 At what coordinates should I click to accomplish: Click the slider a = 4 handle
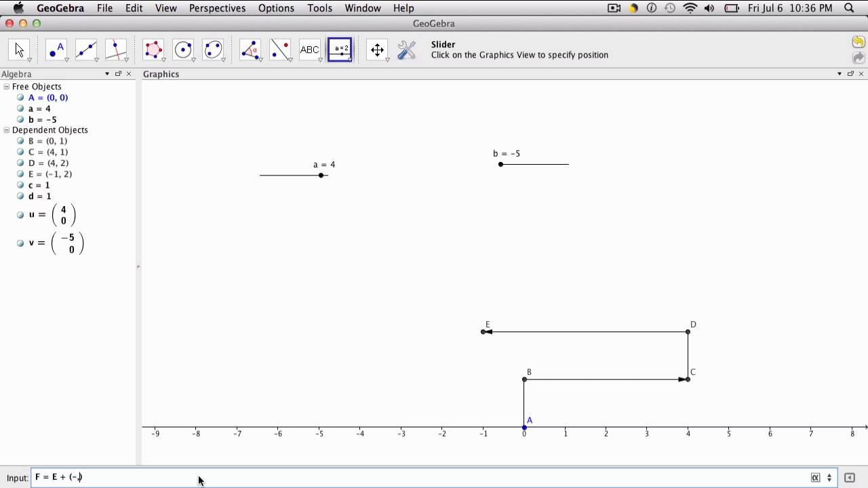pos(321,176)
